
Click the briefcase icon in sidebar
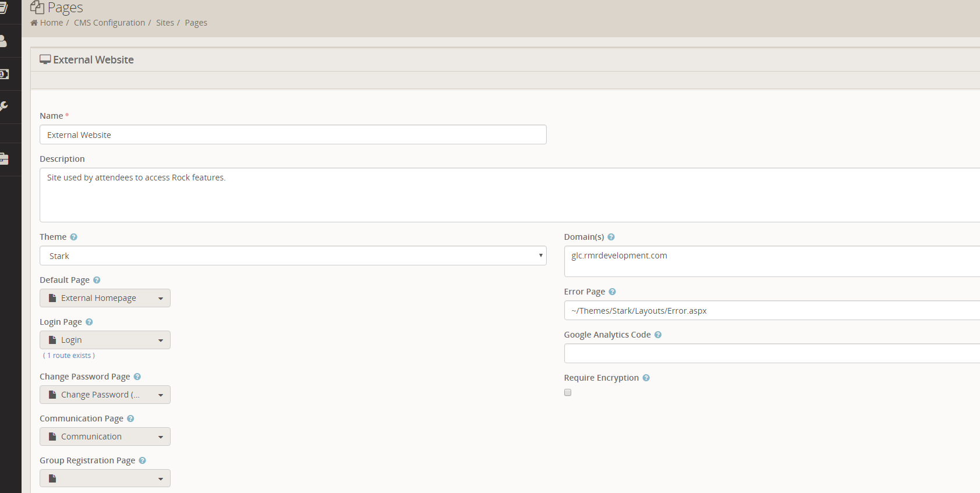(4, 158)
